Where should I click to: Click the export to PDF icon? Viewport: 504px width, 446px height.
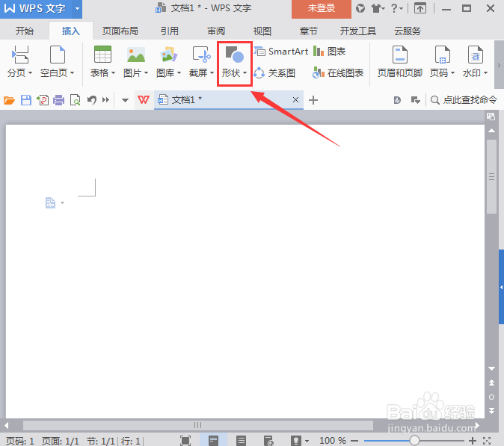[x=43, y=100]
